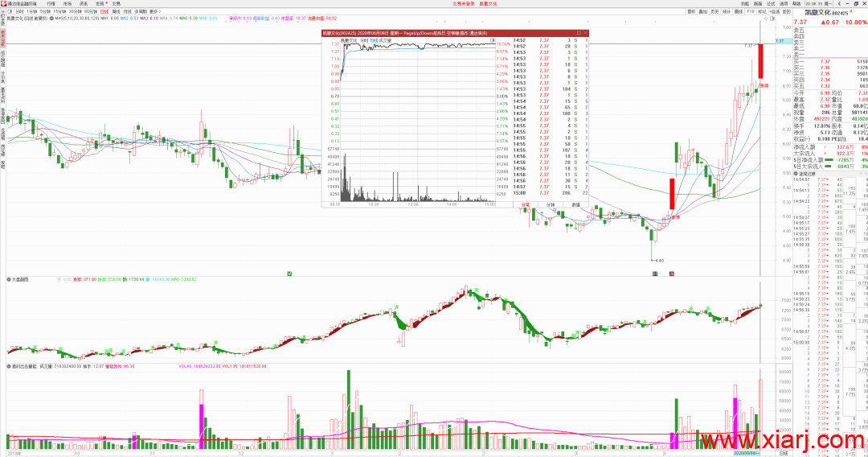The width and height of the screenshot is (868, 457).
Task: Open the F10 company info
Action: pos(751,11)
